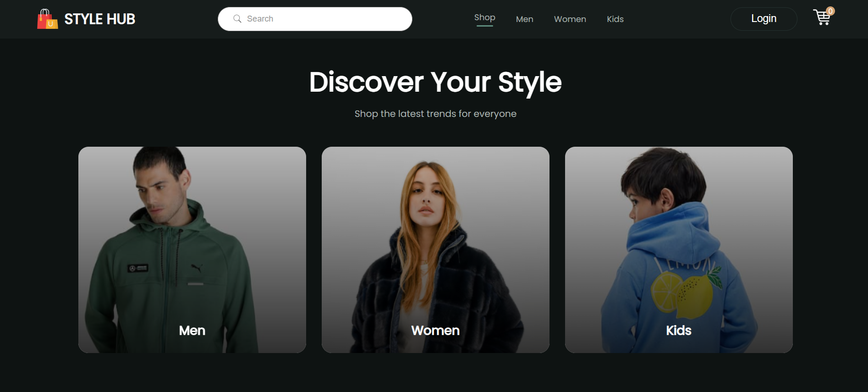This screenshot has height=392, width=868.
Task: Click the Women label on the black jacket card
Action: tap(435, 331)
